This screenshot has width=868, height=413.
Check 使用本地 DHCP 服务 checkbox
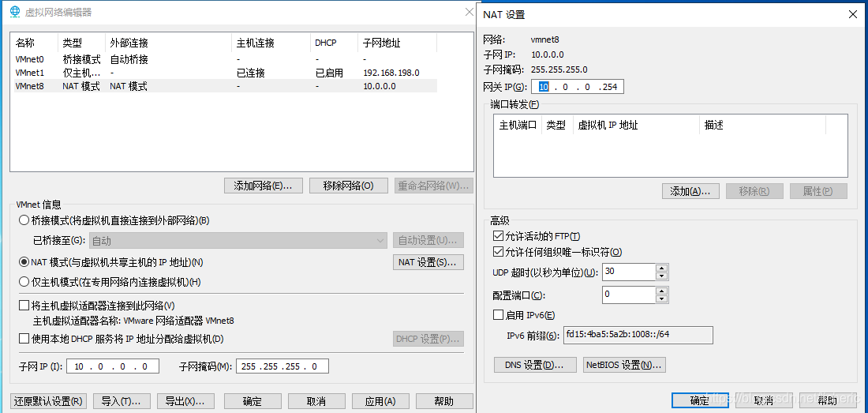click(x=24, y=338)
